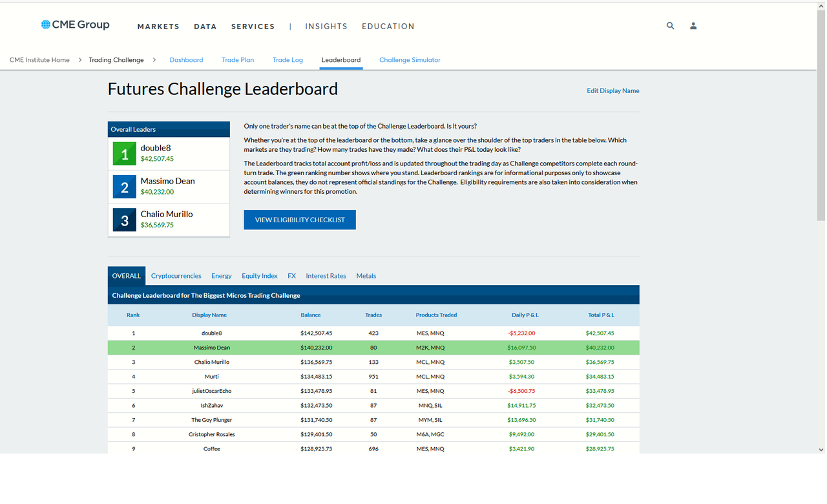The height and width of the screenshot is (504, 827).
Task: Show the Equity Index leaderboard
Action: point(260,276)
